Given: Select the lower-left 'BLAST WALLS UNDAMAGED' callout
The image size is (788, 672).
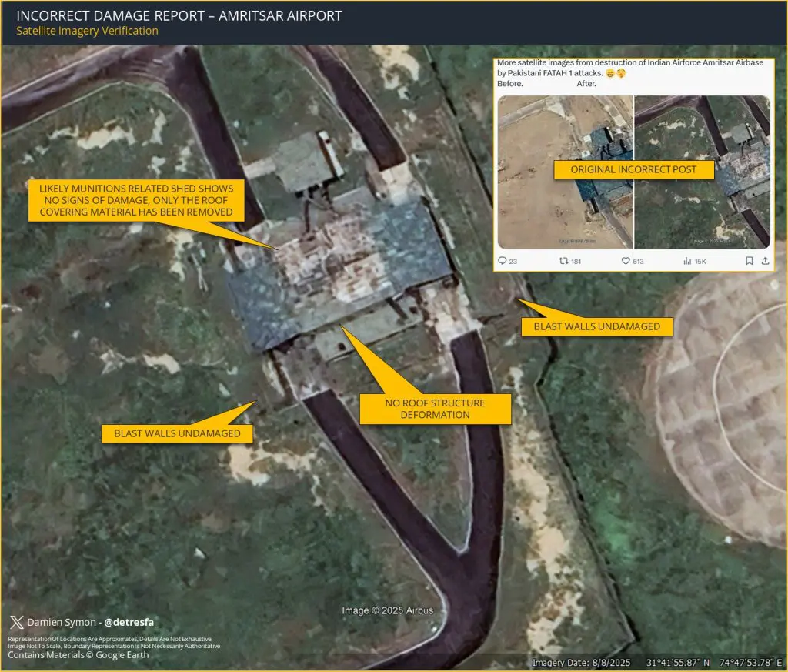Looking at the screenshot, I should pyautogui.click(x=177, y=433).
